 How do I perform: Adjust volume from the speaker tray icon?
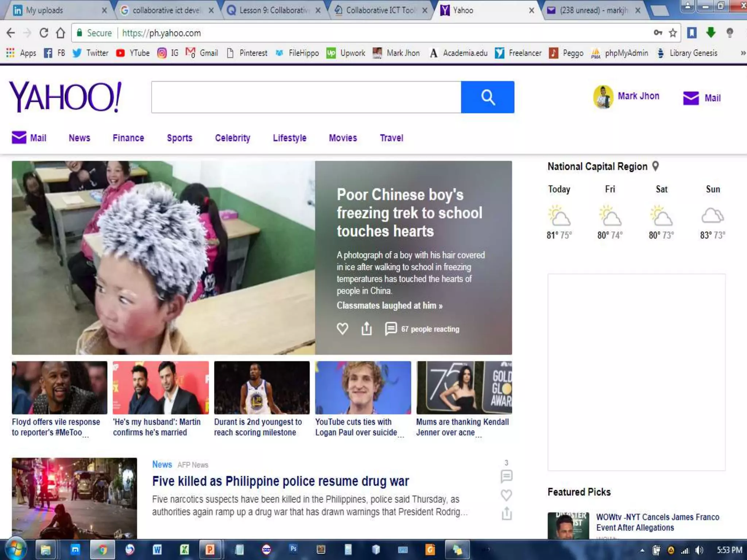[x=699, y=550]
